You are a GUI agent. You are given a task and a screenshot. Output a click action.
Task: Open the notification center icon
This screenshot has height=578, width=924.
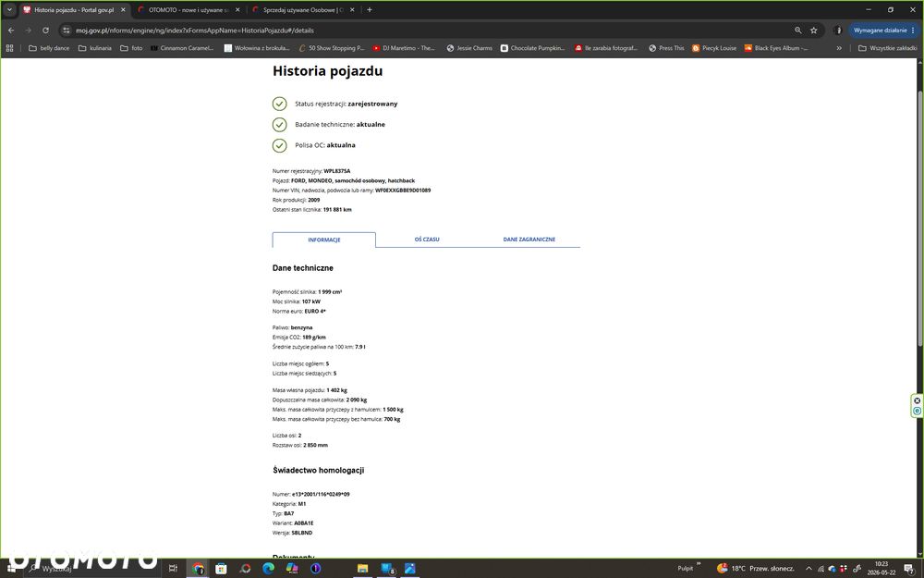(909, 569)
